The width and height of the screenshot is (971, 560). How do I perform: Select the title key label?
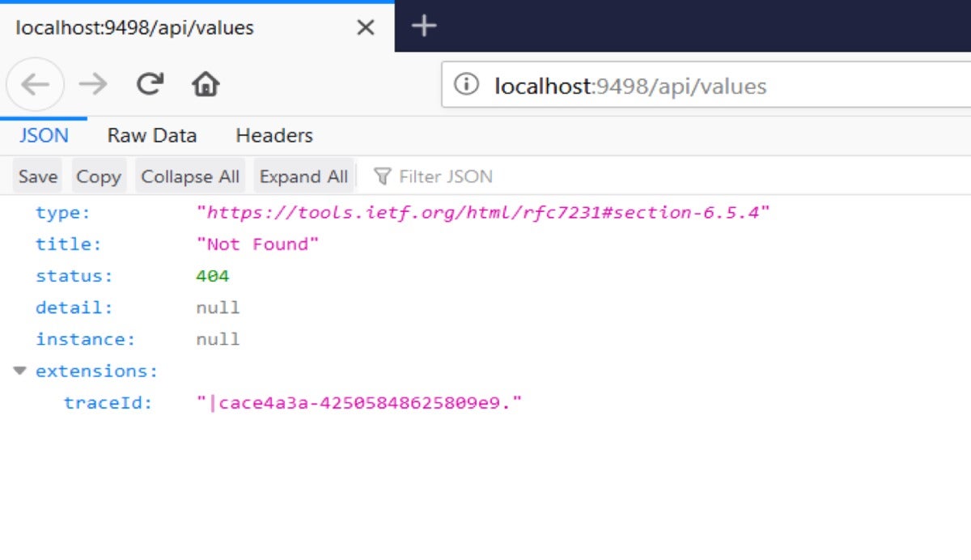point(69,244)
